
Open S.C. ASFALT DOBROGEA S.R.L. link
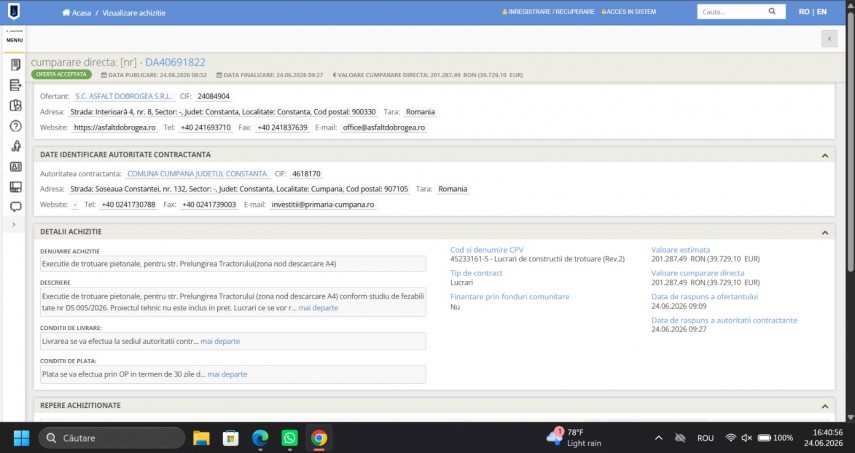[123, 96]
